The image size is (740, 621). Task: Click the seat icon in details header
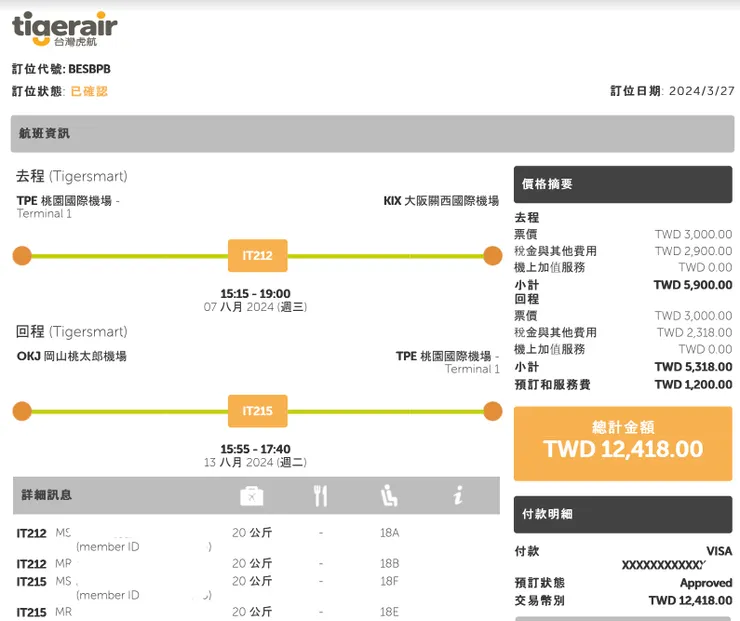[x=389, y=496]
